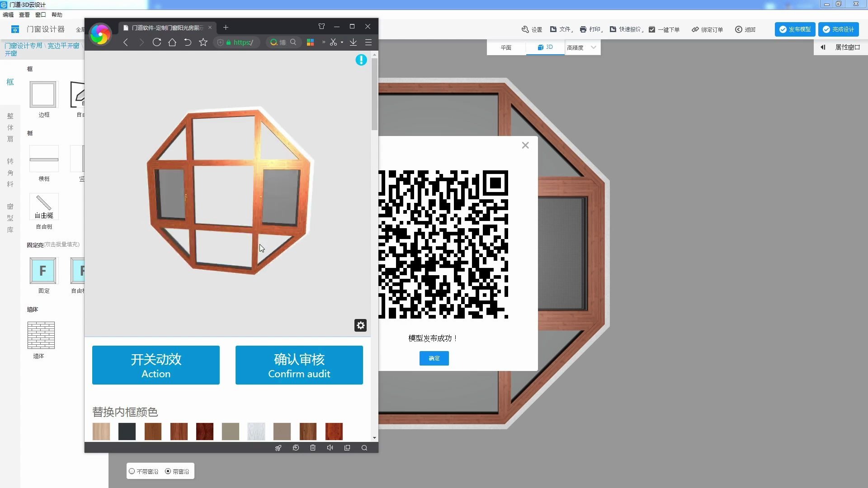868x488 pixels.
Task: Select the 转角料 sidebar tab
Action: (x=10, y=173)
